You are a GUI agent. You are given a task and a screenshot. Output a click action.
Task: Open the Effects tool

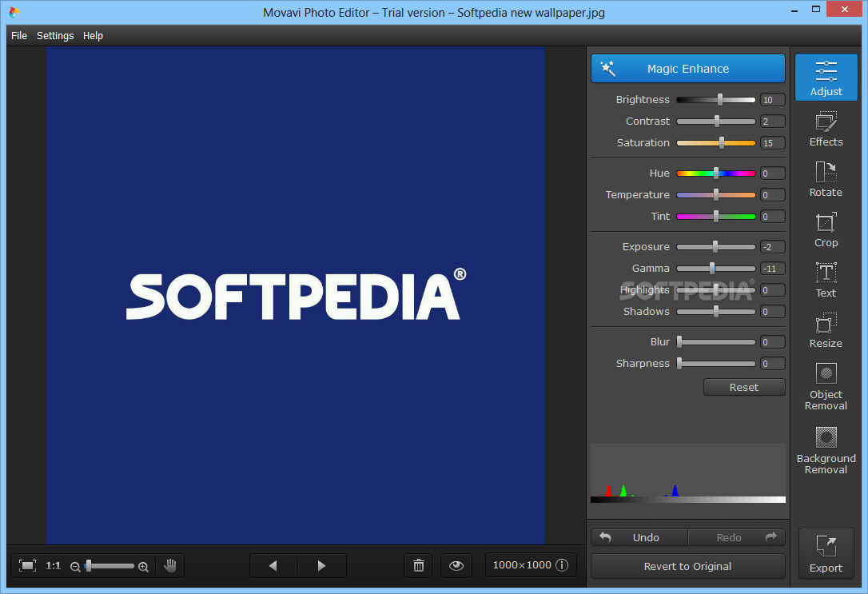point(826,129)
